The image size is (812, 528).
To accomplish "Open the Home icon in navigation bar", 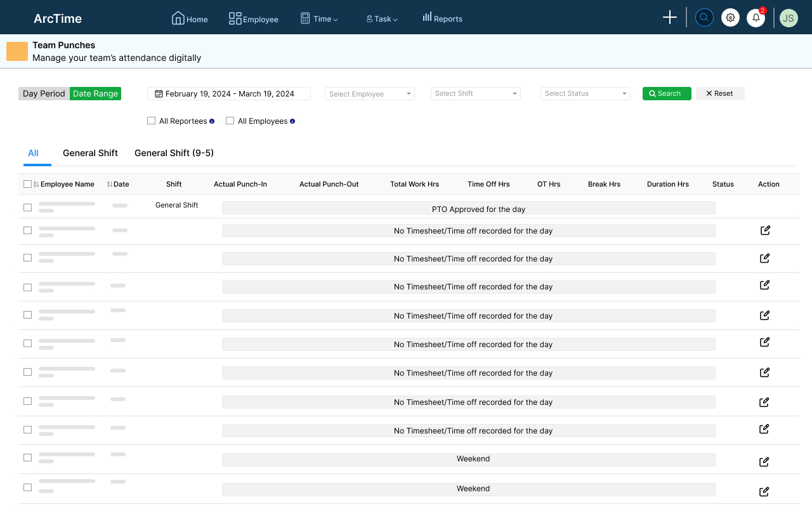I will click(179, 18).
